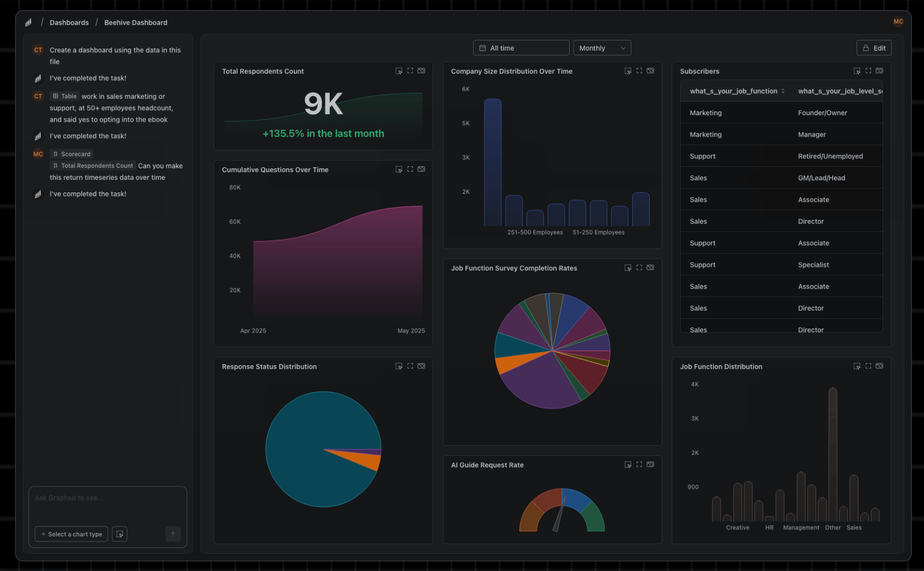Take screenshot of Total Respondents Count card

click(x=421, y=71)
